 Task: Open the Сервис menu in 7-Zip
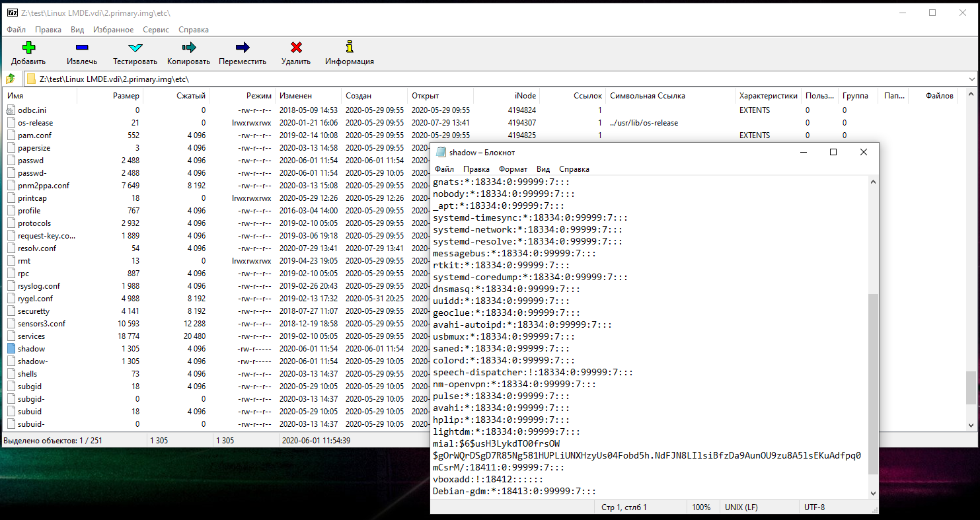[x=156, y=30]
